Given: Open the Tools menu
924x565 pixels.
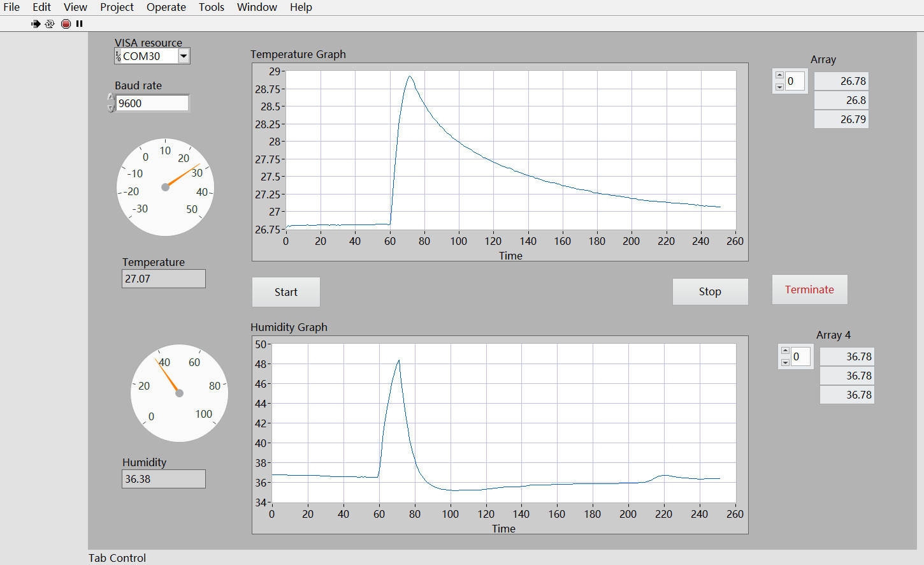Looking at the screenshot, I should click(212, 7).
